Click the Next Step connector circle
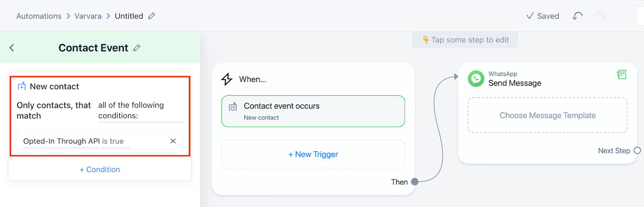The width and height of the screenshot is (644, 207). [637, 151]
